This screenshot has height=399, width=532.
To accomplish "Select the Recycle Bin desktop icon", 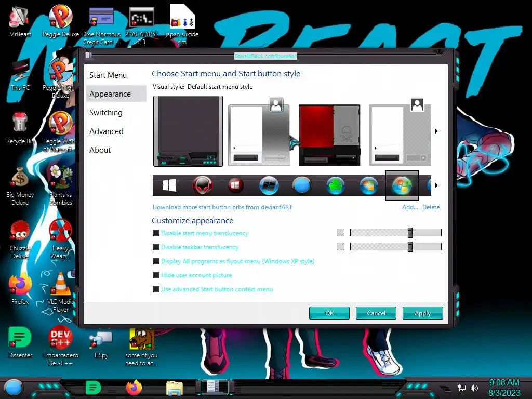I will point(20,128).
